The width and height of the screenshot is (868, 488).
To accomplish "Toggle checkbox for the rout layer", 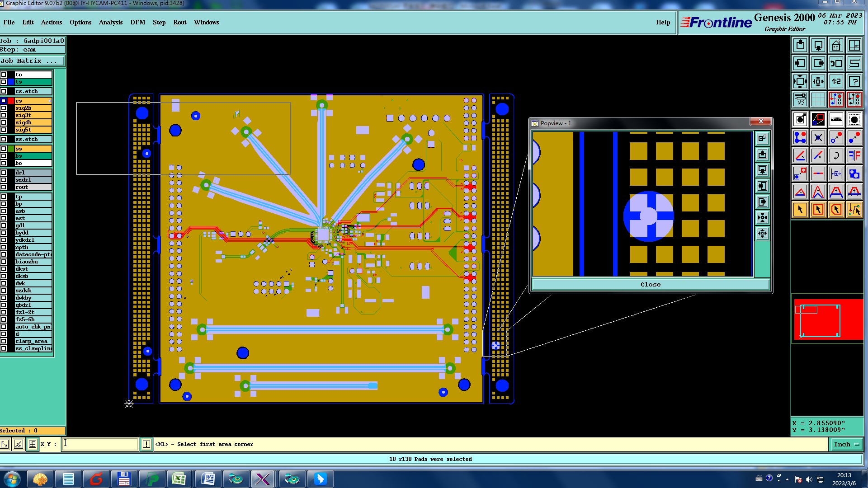I will [4, 187].
